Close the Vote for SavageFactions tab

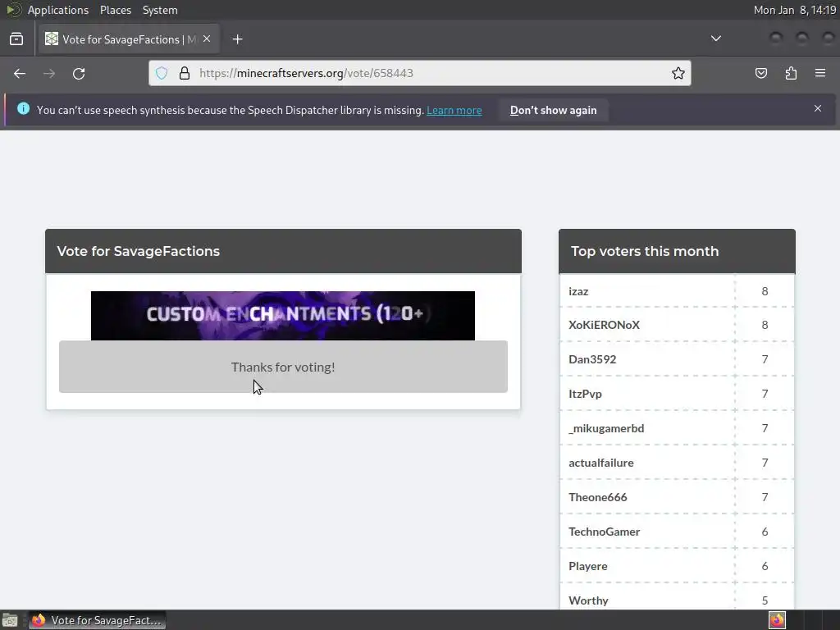(207, 39)
